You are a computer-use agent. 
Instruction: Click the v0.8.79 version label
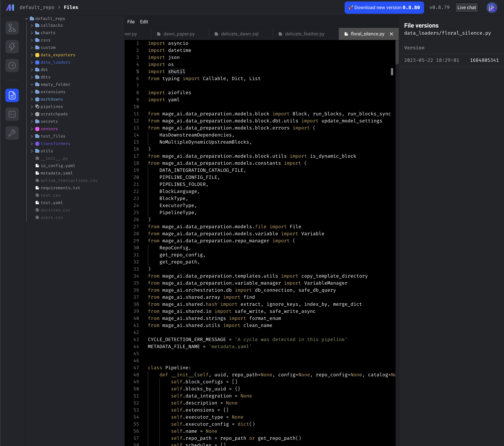pos(439,7)
